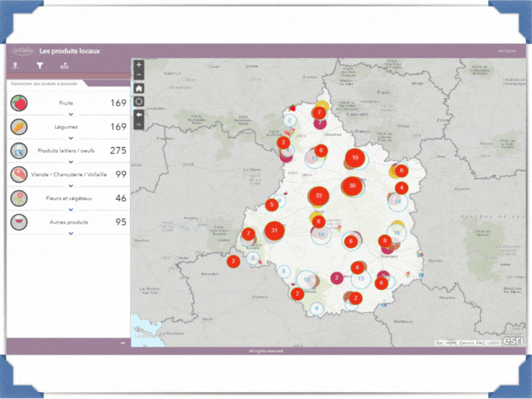Click the Les produits locaux title
The width and height of the screenshot is (532, 399).
[x=70, y=51]
